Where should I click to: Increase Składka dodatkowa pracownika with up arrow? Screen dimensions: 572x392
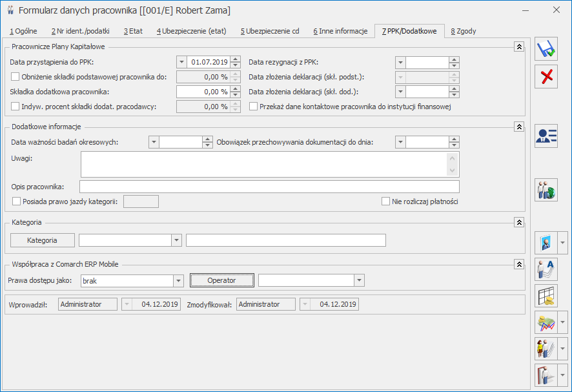[x=236, y=88]
